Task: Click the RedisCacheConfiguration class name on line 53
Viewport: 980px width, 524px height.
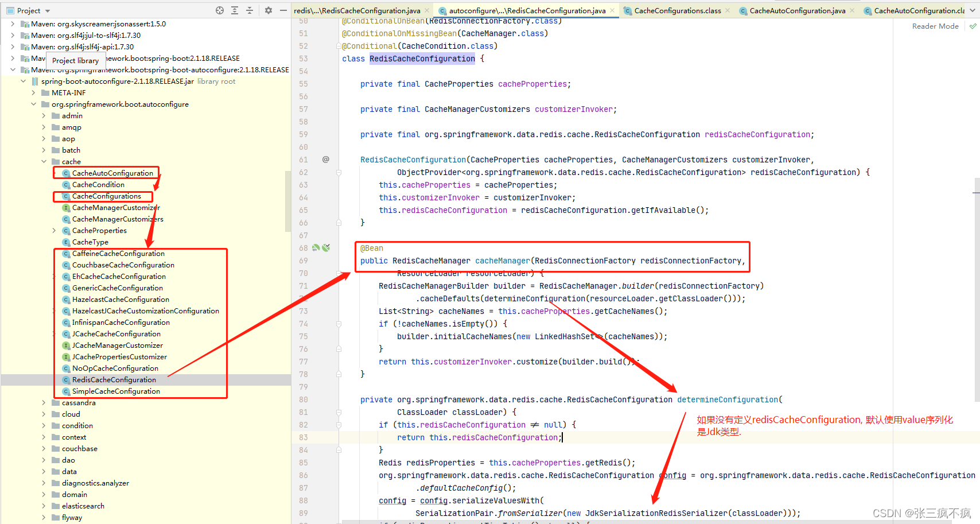Action: point(422,59)
